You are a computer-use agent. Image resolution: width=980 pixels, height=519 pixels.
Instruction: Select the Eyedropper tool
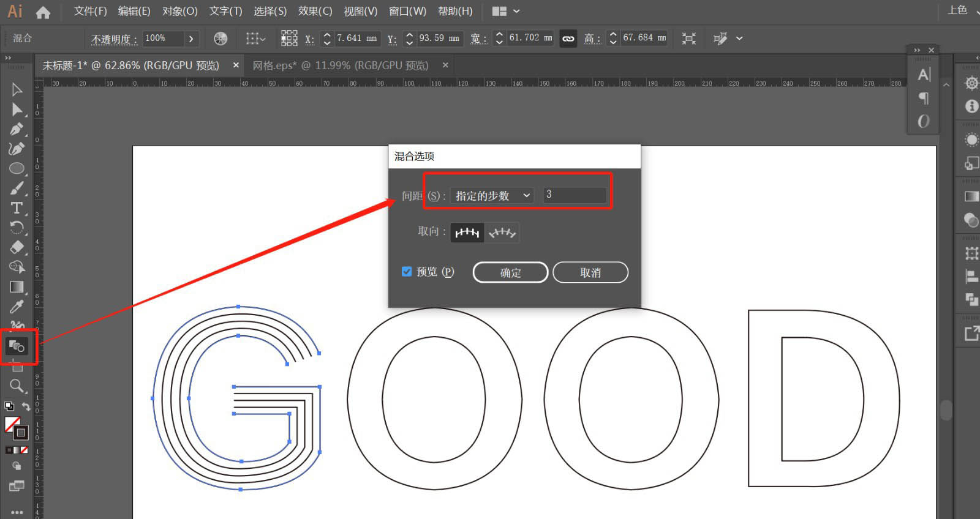(17, 307)
